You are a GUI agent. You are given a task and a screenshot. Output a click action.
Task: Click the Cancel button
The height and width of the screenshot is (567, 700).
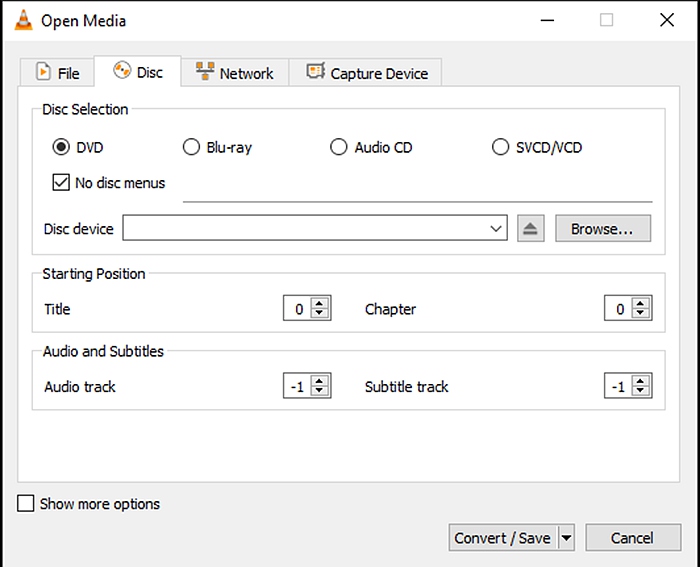point(633,538)
